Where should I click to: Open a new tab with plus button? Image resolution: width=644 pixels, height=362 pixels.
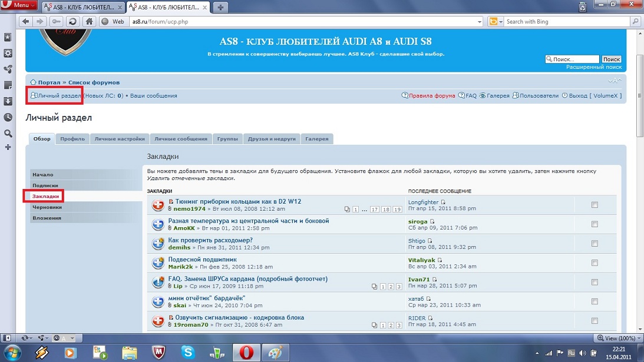pos(221,6)
